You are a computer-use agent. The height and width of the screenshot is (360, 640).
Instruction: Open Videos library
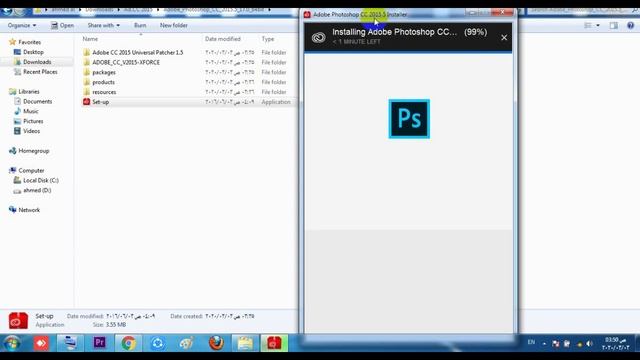(31, 131)
